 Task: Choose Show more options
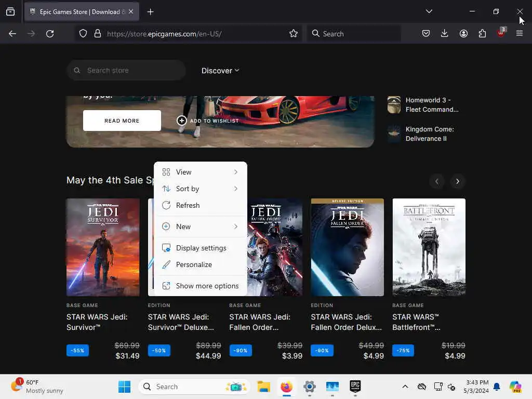[200, 286]
